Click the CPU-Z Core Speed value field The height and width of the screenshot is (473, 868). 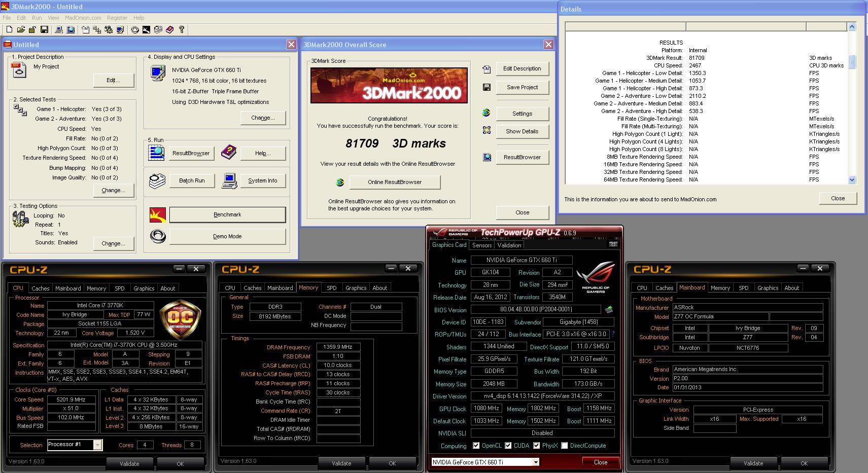click(x=71, y=399)
